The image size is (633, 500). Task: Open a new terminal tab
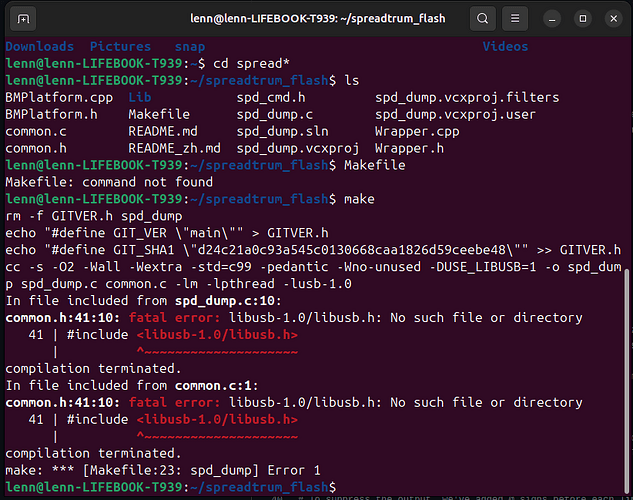coord(23,19)
